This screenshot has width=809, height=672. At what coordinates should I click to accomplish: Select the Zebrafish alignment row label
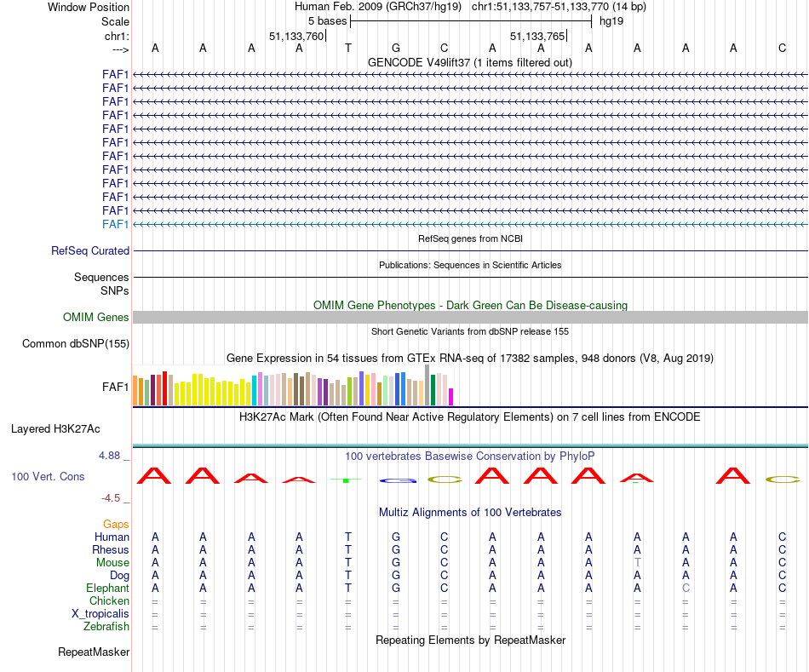click(106, 627)
